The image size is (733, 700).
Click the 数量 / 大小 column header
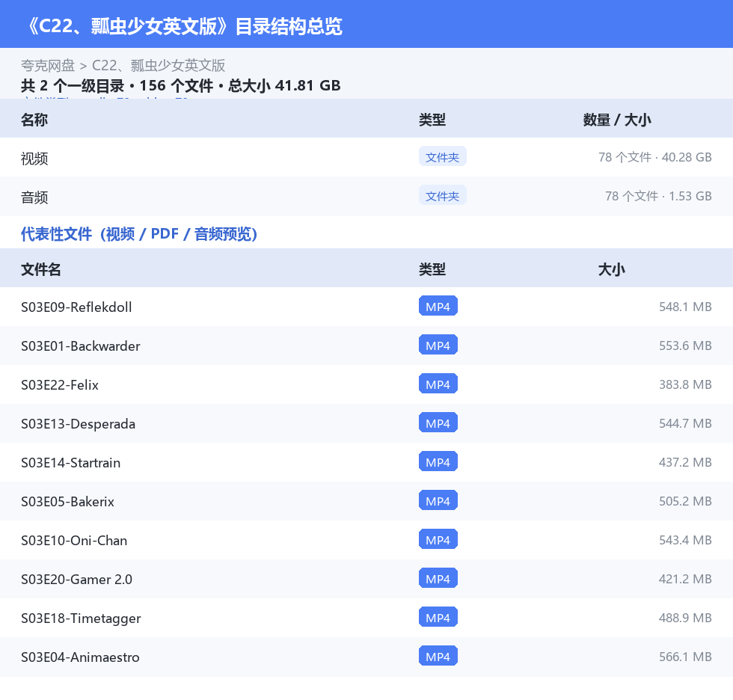(x=617, y=120)
